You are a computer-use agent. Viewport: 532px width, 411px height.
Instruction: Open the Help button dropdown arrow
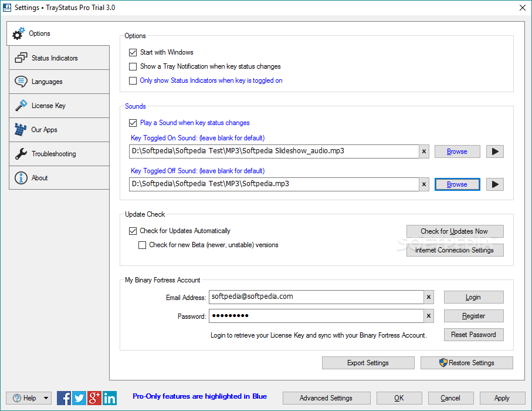pyautogui.click(x=46, y=398)
